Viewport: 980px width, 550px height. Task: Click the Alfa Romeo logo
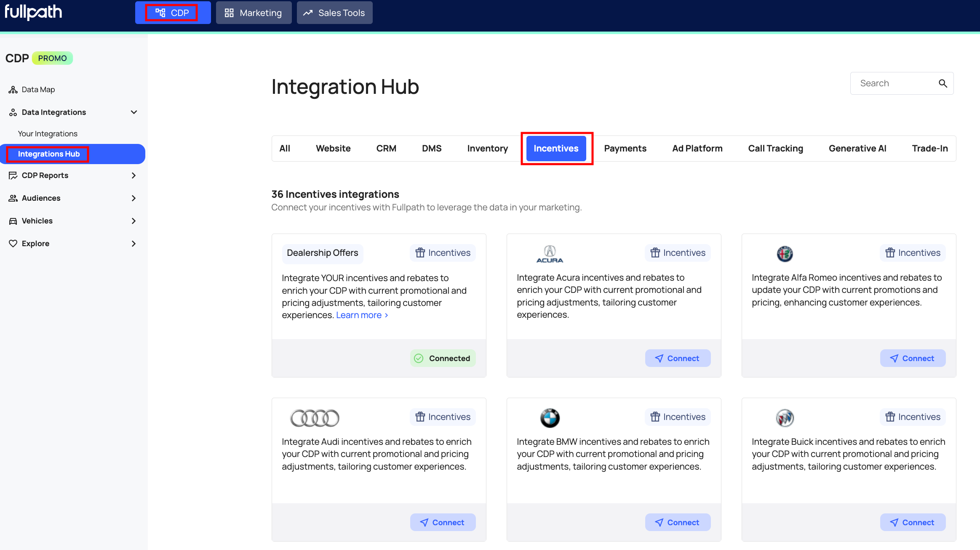click(785, 254)
